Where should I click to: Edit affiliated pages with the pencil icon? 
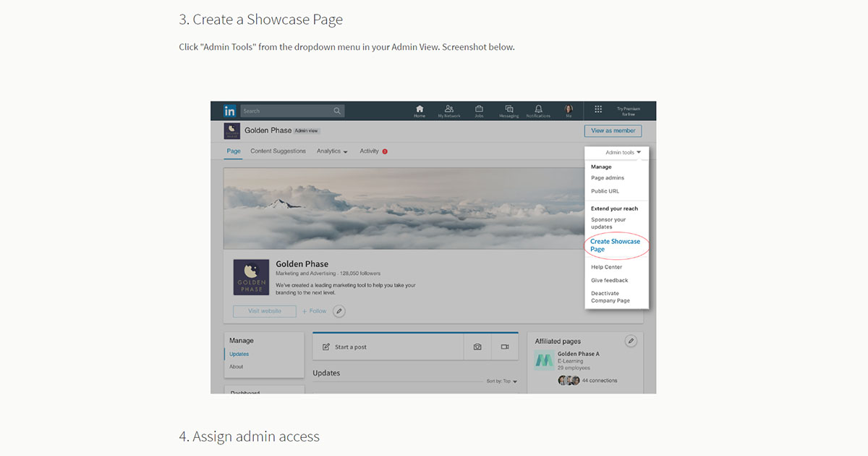coord(630,340)
